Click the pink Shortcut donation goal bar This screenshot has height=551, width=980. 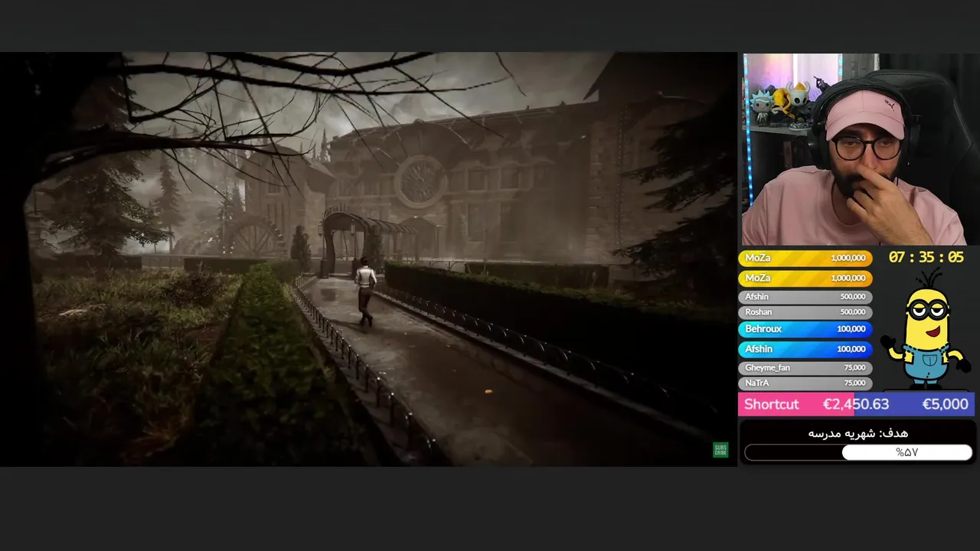point(856,404)
